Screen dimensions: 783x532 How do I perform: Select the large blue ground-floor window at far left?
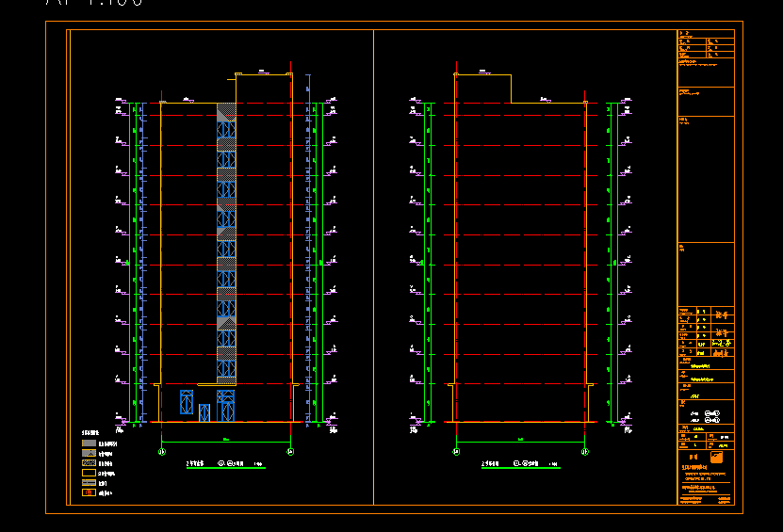pyautogui.click(x=187, y=403)
